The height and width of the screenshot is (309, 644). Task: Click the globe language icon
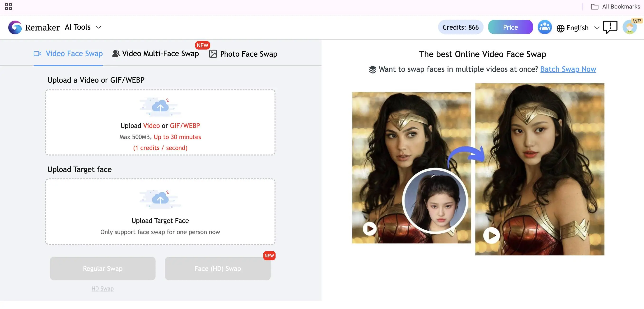point(560,28)
